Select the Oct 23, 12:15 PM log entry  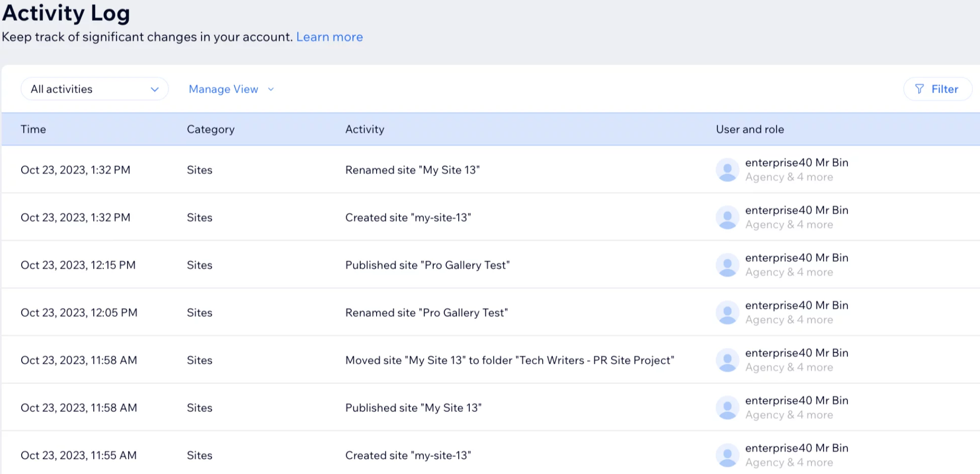pos(78,265)
